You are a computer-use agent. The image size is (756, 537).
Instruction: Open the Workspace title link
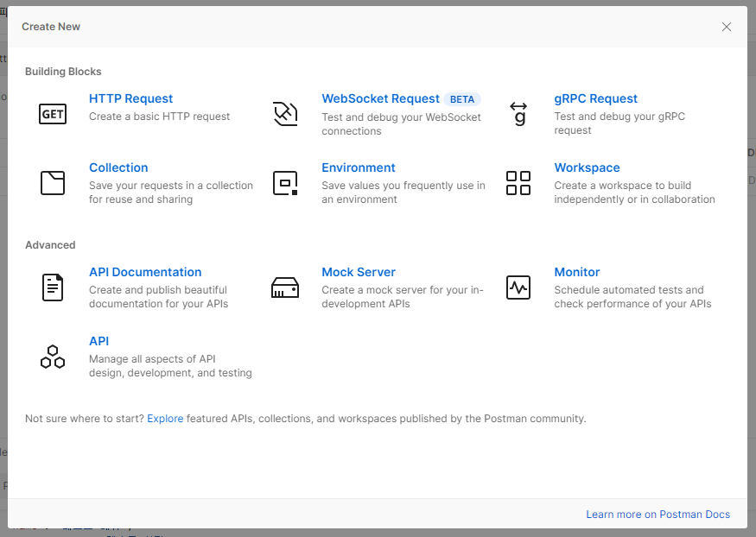coord(587,167)
